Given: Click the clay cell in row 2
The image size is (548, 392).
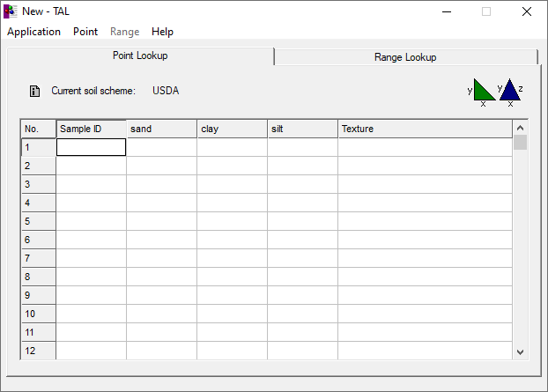Looking at the screenshot, I should click(233, 166).
